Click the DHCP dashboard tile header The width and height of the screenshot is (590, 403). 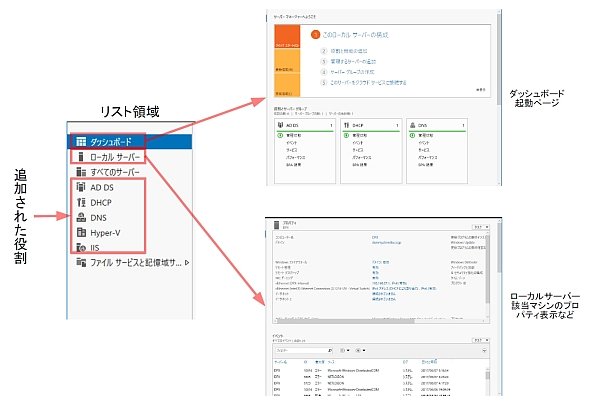(x=371, y=125)
